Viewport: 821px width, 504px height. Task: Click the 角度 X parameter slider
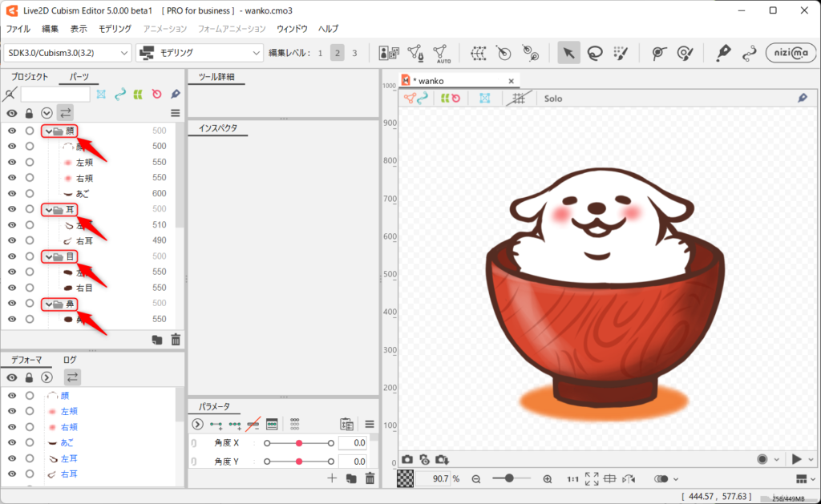click(298, 443)
